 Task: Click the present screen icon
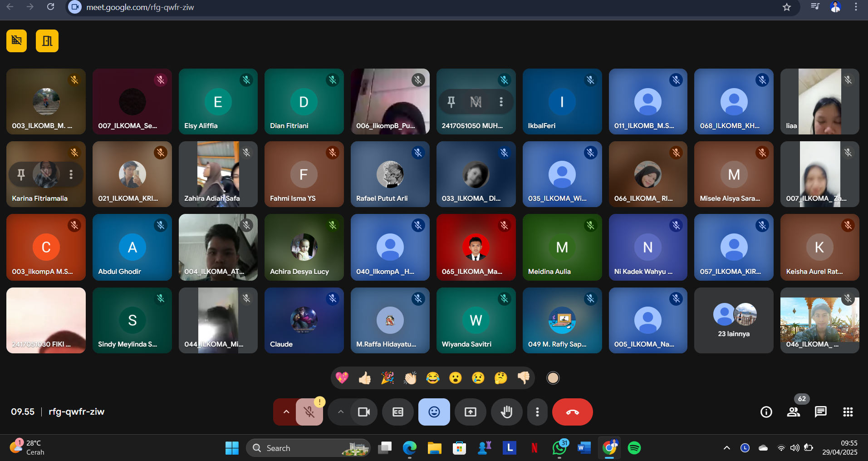coord(471,412)
